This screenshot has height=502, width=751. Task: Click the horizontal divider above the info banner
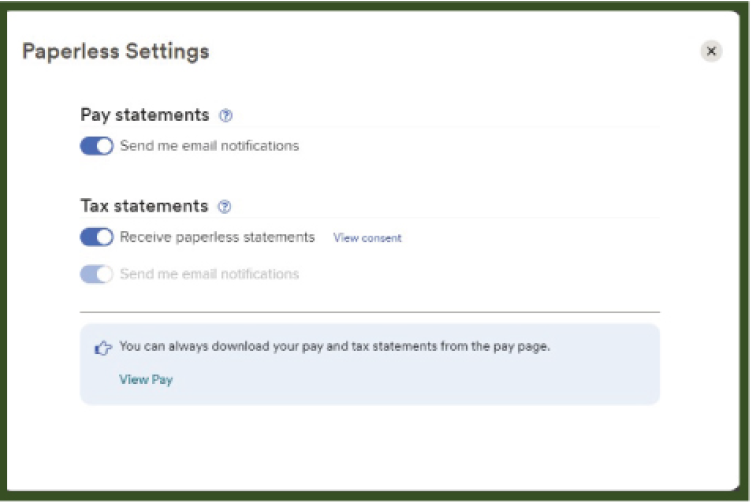(370, 313)
